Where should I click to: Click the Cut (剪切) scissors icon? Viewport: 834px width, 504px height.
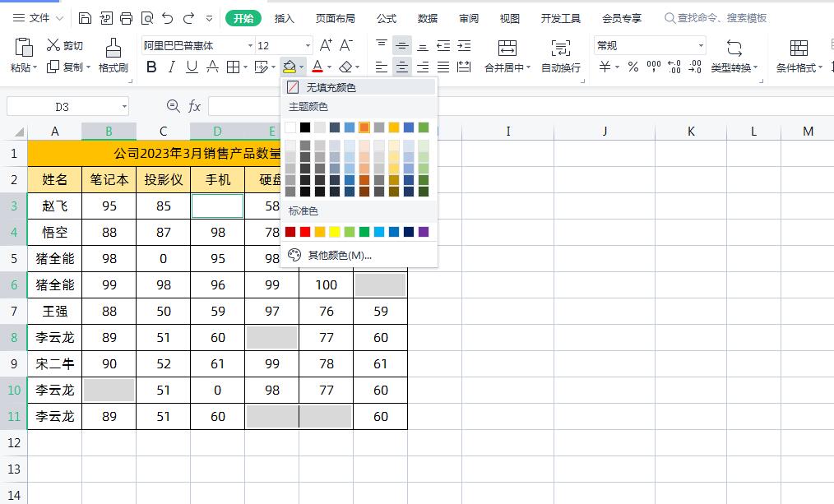click(54, 45)
